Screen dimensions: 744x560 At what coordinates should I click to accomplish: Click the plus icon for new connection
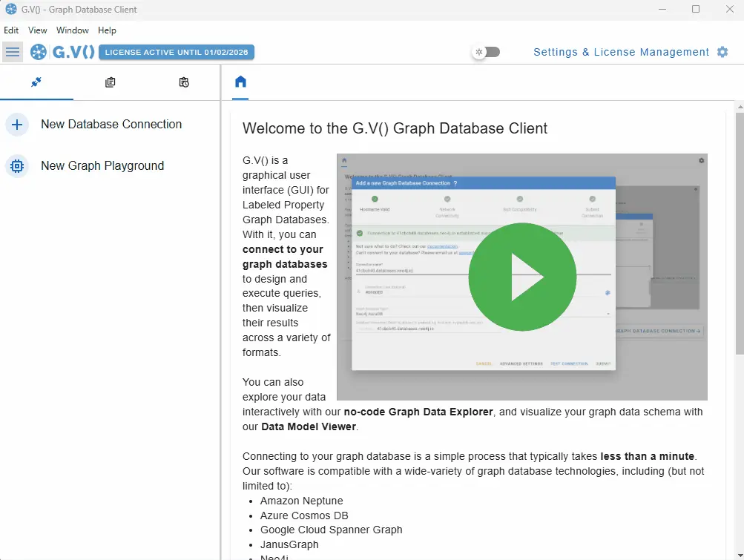[17, 125]
